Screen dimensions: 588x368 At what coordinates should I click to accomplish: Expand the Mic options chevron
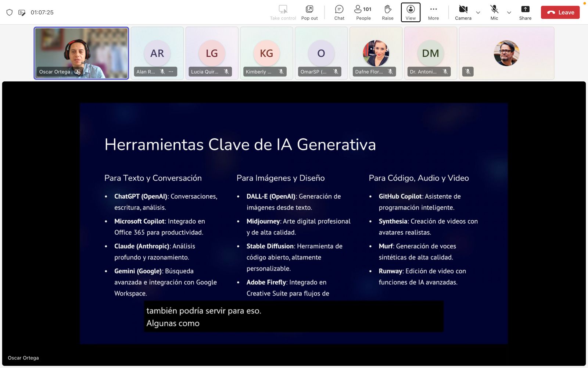[x=509, y=13]
